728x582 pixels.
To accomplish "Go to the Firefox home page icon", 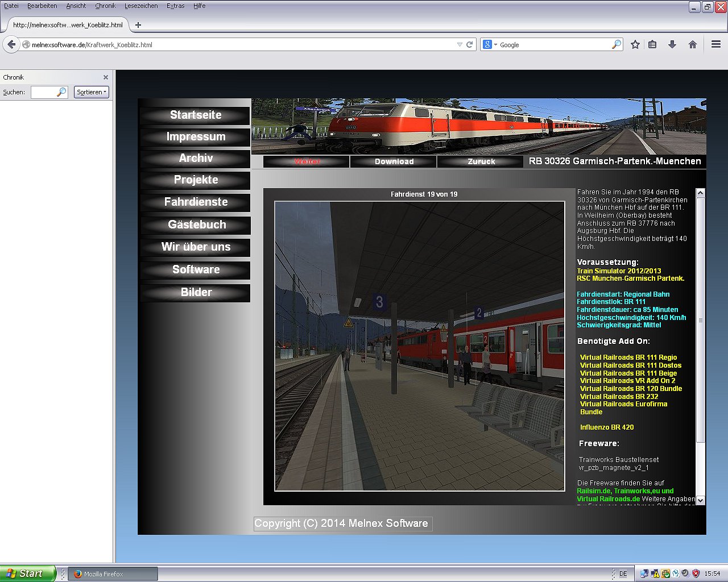I will 692,44.
